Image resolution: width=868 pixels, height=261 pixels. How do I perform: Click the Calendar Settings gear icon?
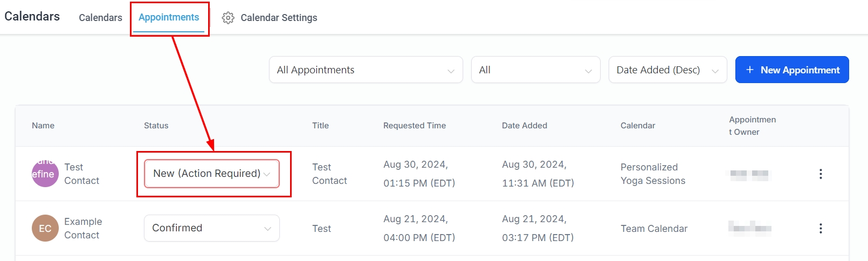click(x=228, y=18)
